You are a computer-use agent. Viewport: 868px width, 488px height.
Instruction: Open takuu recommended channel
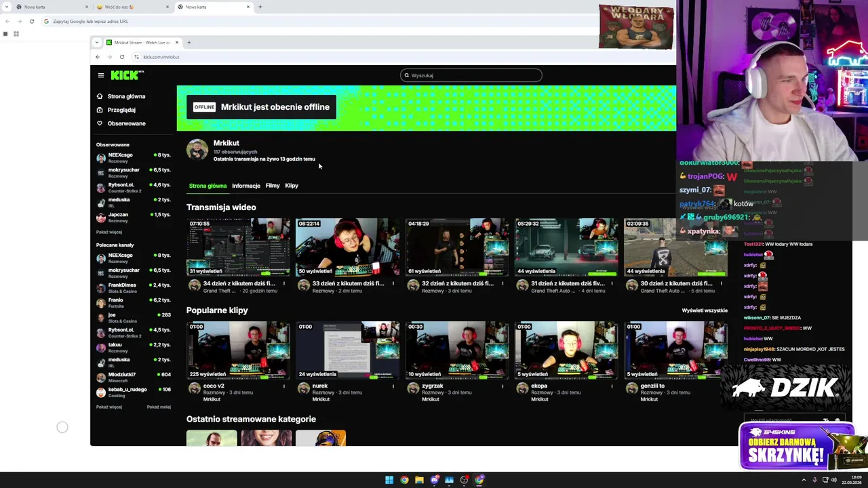(x=134, y=347)
